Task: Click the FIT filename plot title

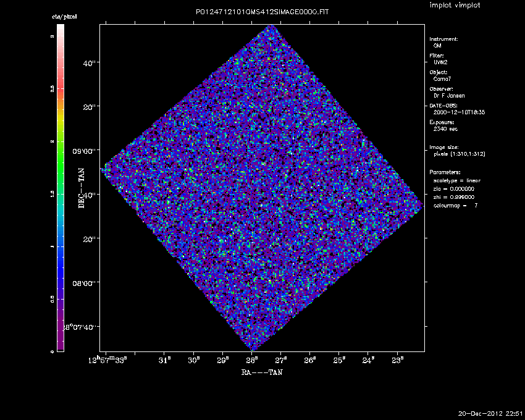Action: [262, 12]
